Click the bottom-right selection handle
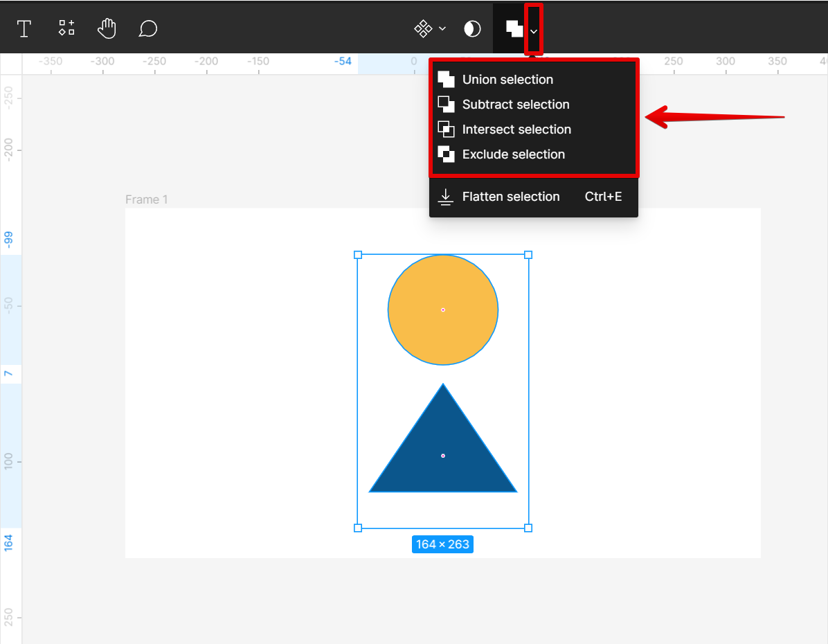This screenshot has height=644, width=828. [528, 528]
